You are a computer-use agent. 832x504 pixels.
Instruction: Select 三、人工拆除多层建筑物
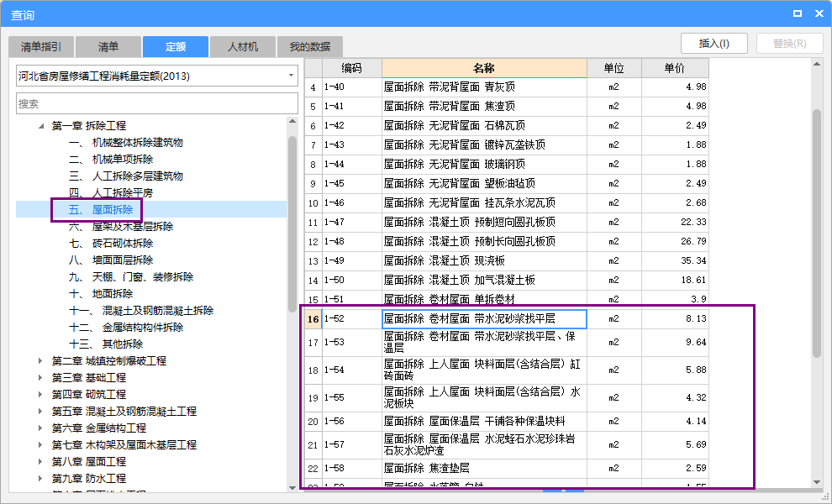126,176
